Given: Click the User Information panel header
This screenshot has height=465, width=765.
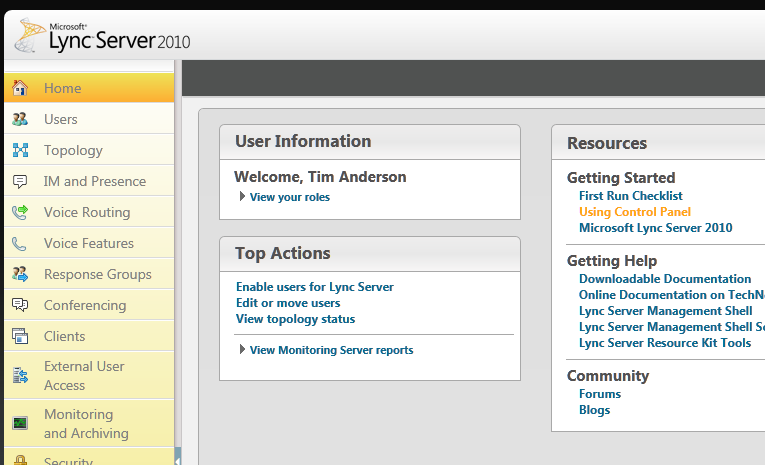Looking at the screenshot, I should (370, 142).
